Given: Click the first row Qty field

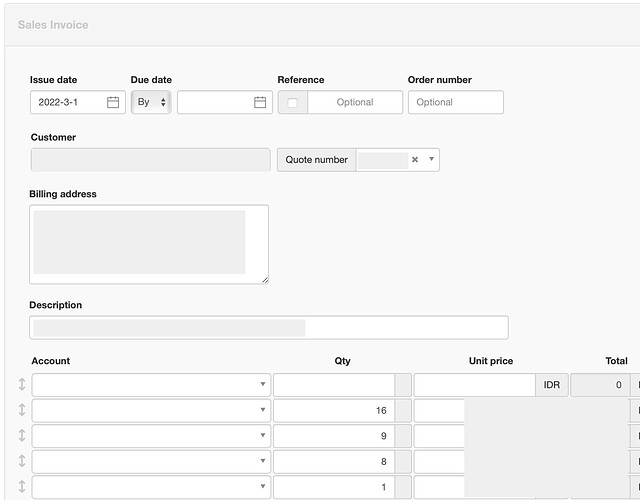Looking at the screenshot, I should pyautogui.click(x=333, y=385).
